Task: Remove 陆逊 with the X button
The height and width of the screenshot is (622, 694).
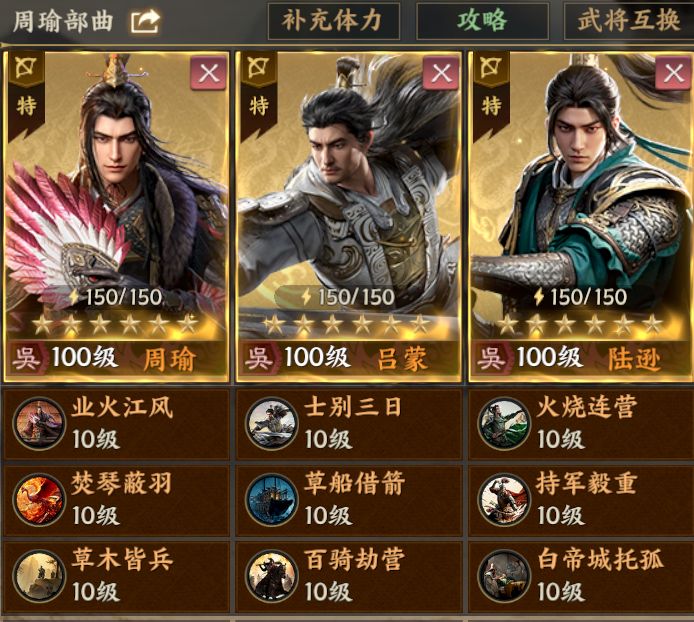Action: coord(674,73)
